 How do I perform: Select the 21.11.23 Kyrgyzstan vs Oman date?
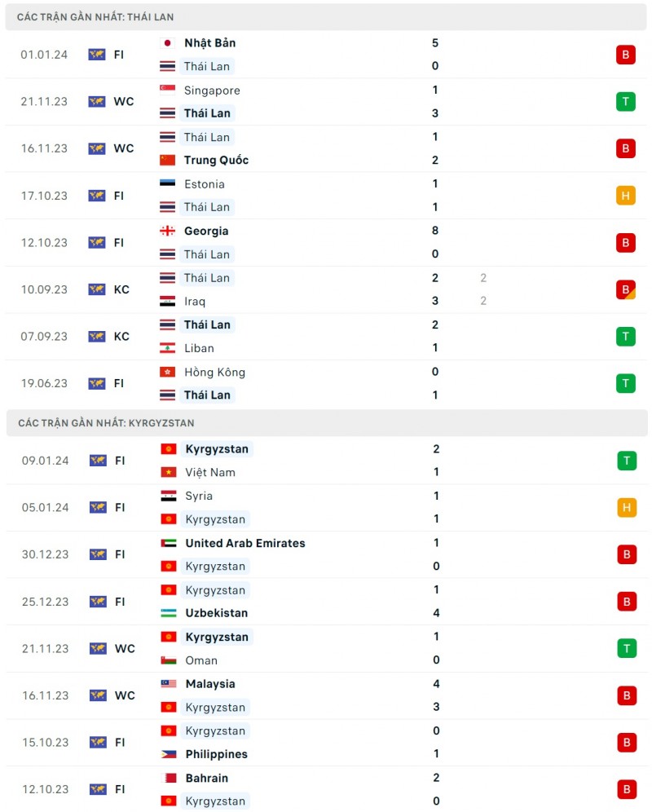pos(45,649)
